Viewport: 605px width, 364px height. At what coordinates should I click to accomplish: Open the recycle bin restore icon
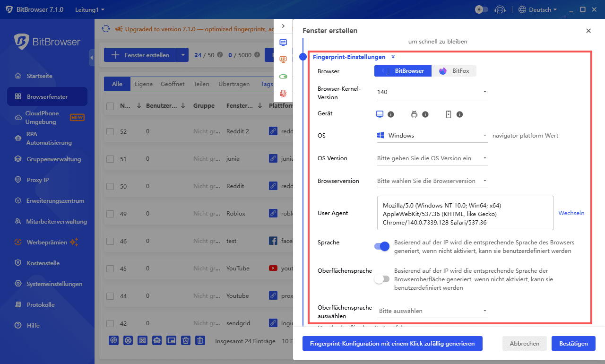tap(185, 340)
